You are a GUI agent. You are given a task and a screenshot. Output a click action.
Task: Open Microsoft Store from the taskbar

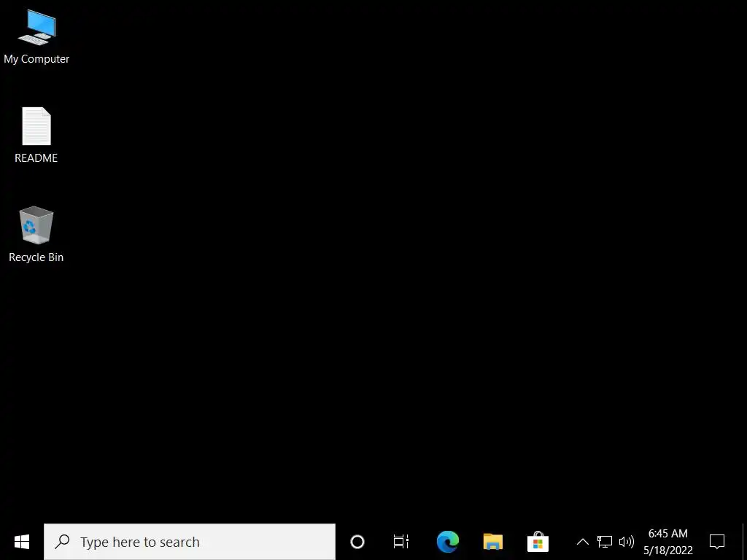[x=538, y=542]
